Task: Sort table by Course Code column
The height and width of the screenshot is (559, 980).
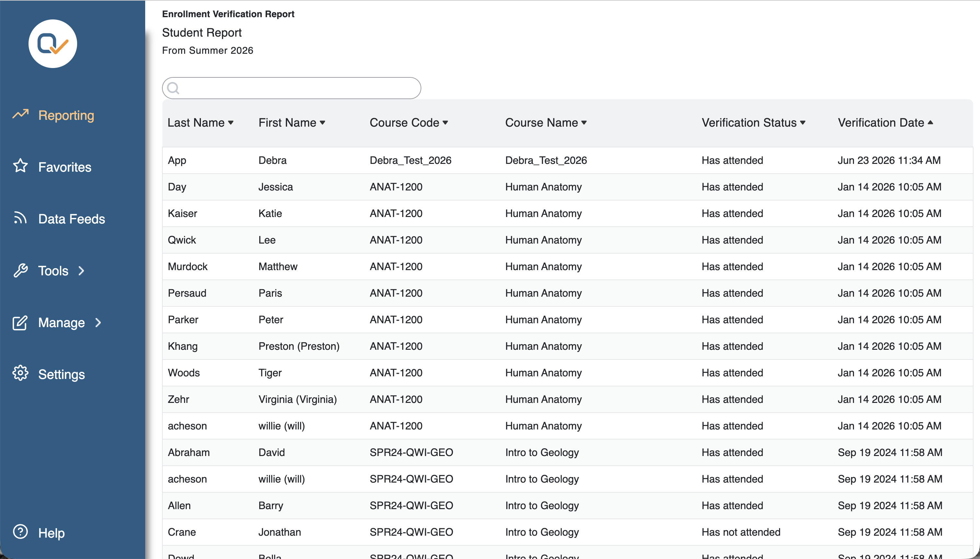Action: (409, 122)
